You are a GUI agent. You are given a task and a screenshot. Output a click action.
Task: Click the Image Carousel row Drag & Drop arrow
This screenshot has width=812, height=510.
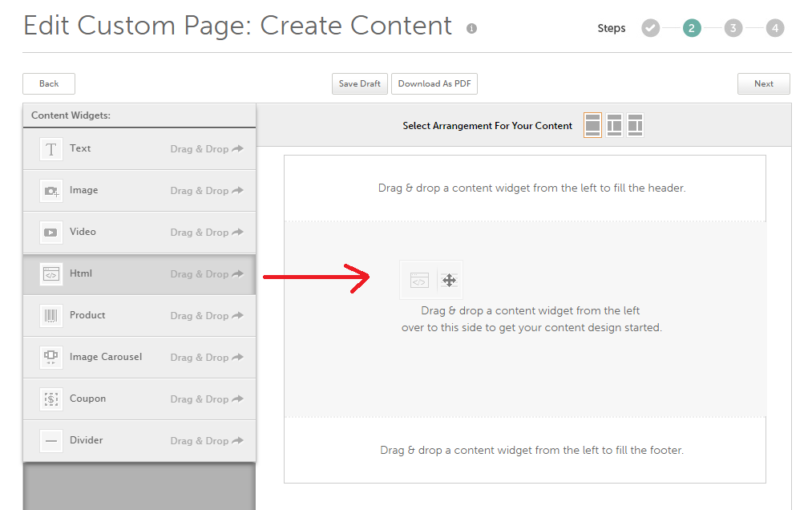[x=238, y=357]
